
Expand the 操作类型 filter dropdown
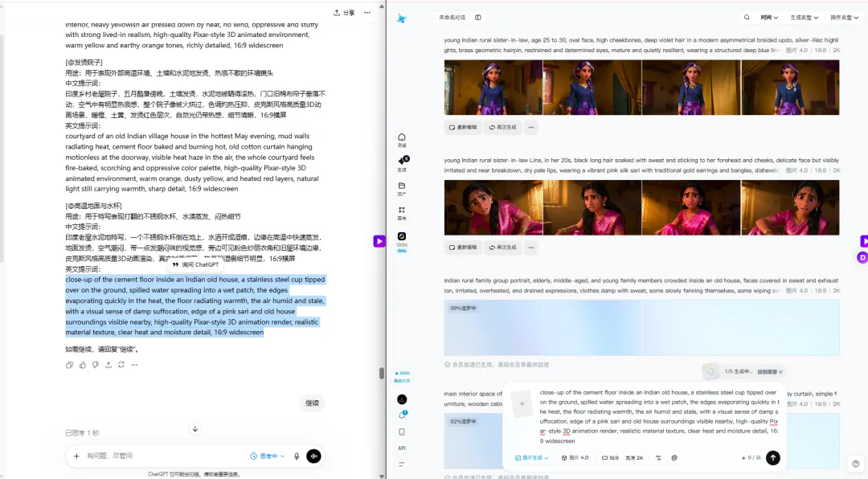[x=844, y=18]
